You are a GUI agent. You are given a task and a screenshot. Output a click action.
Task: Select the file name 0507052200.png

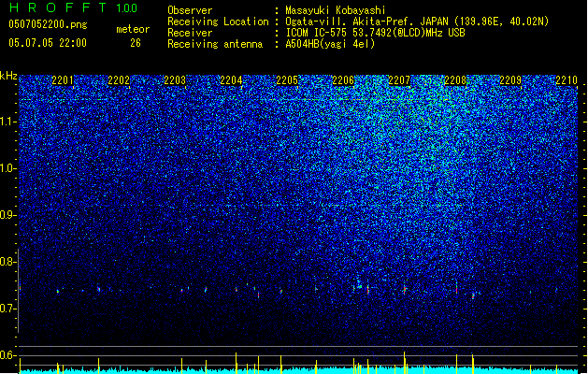click(x=48, y=25)
